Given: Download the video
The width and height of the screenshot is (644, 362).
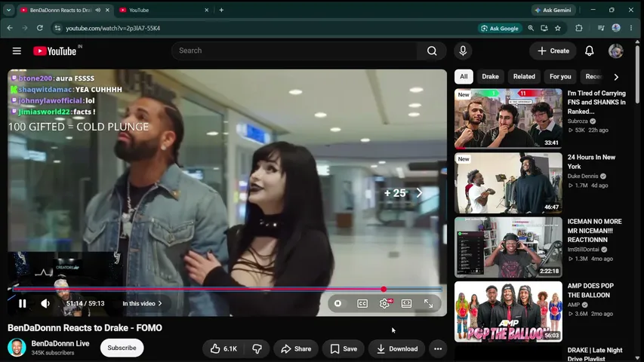Looking at the screenshot, I should click(396, 349).
